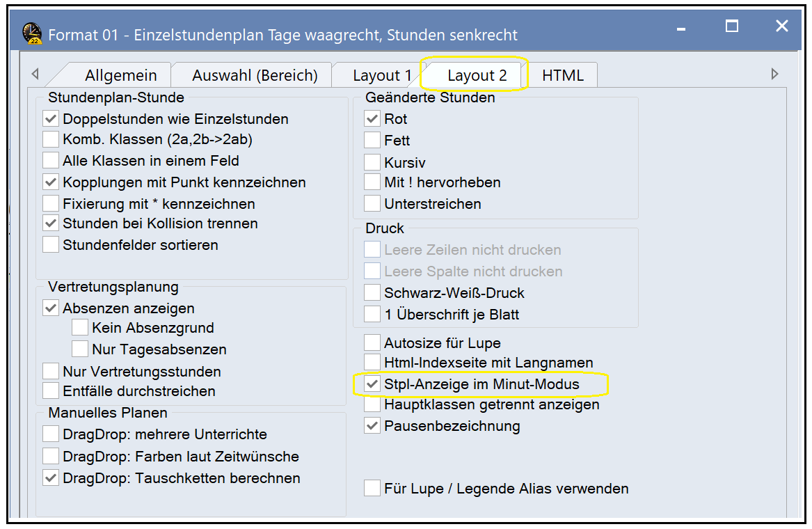Maximize the Format 01 dialog window
The image size is (812, 529).
pos(731,27)
